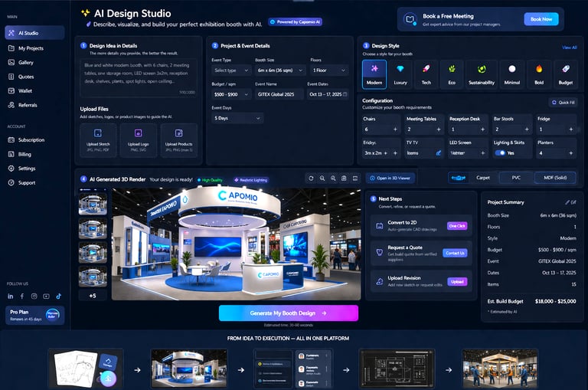
Task: Open AI Studio in the sidebar
Action: [34, 33]
